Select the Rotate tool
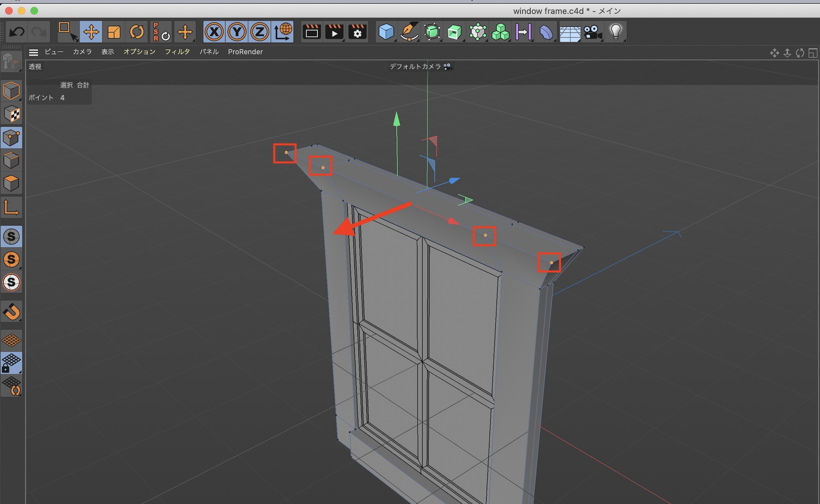This screenshot has width=820, height=504. click(137, 32)
